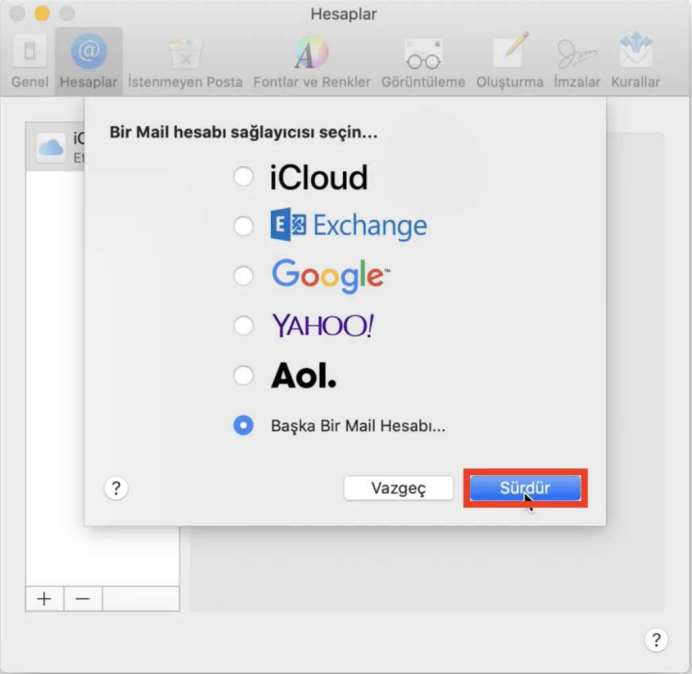692x674 pixels.
Task: Click the plus add account button
Action: (44, 599)
